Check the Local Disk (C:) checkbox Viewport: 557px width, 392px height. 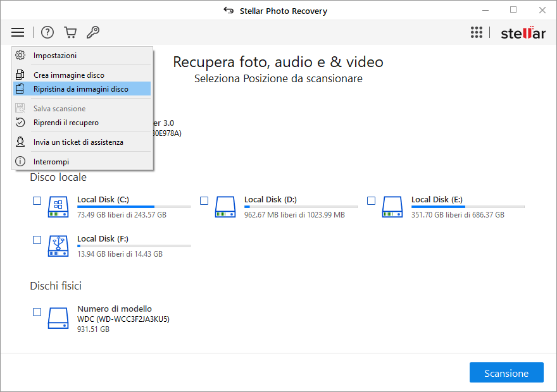click(x=37, y=201)
